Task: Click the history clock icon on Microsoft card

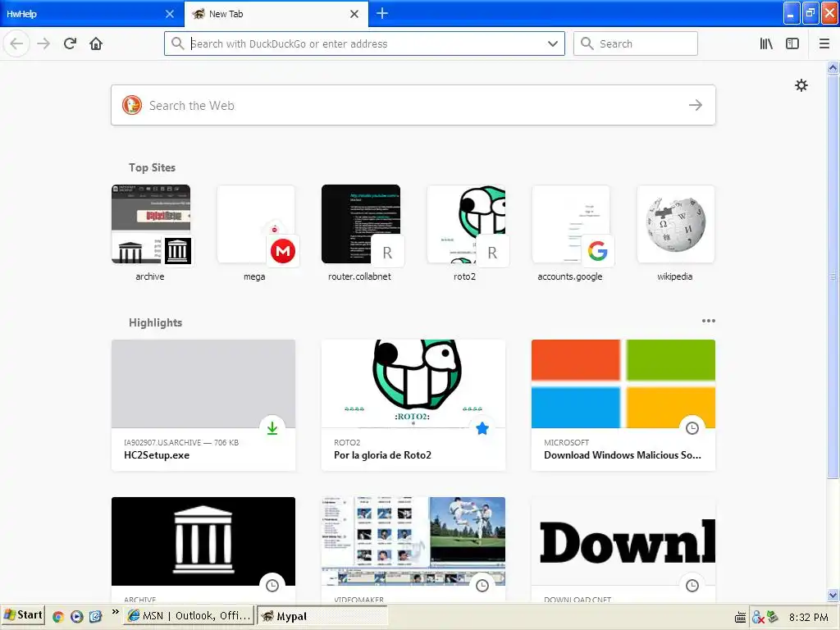Action: [x=692, y=428]
